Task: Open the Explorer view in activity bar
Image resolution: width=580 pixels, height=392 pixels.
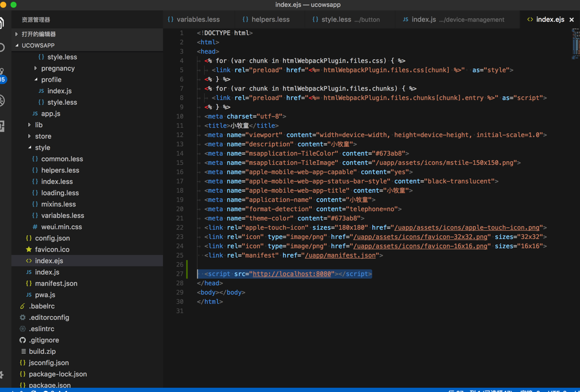Action: click(2, 23)
